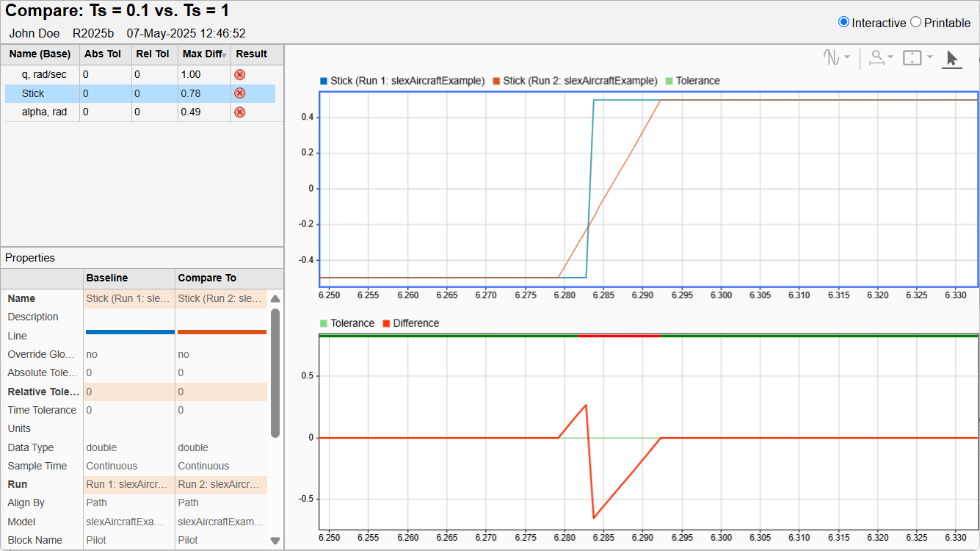
Task: Open the zoom options dropdown
Action: point(890,57)
